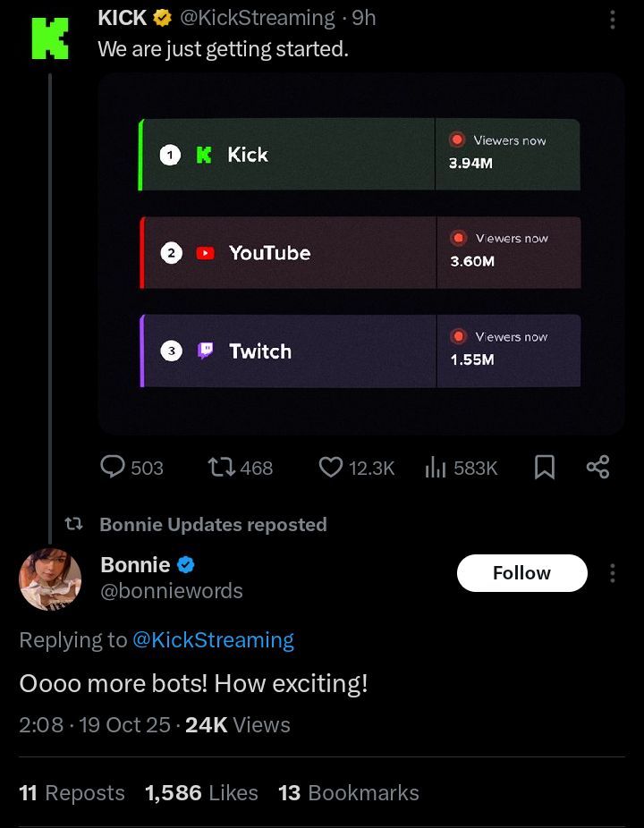The width and height of the screenshot is (644, 828).
Task: Click the @KickStreaming mention link
Action: click(x=213, y=640)
